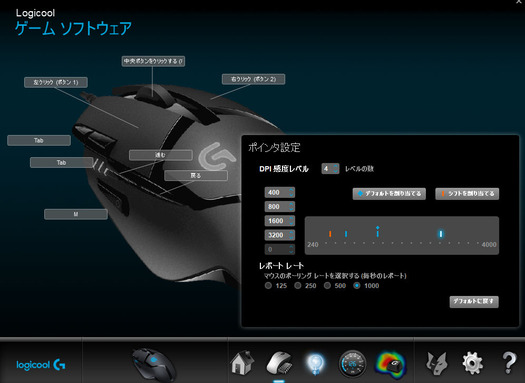Click the lower Tab button assignment label
The image size is (525, 383).
(x=62, y=163)
